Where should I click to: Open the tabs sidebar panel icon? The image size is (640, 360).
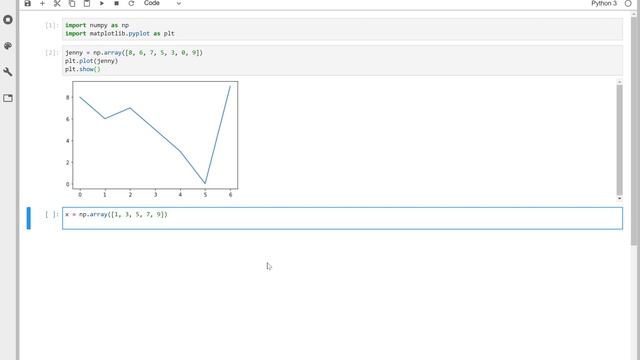8,98
